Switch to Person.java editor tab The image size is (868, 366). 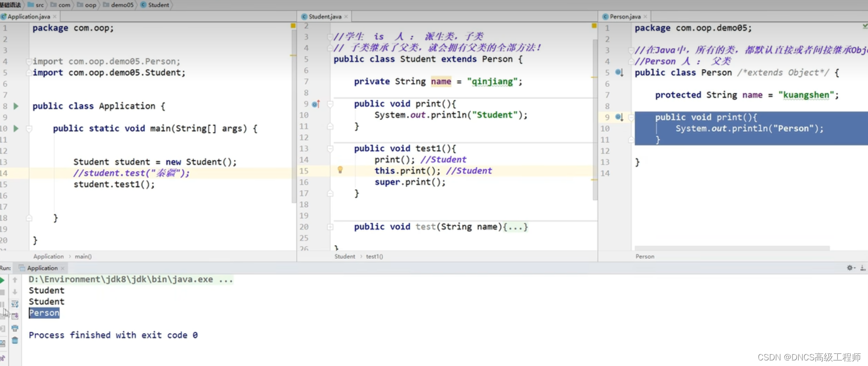625,17
